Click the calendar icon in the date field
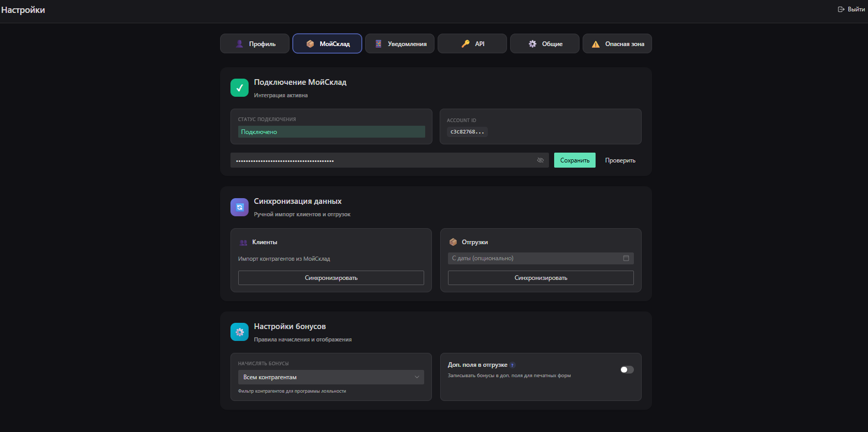The width and height of the screenshot is (868, 432). (626, 258)
